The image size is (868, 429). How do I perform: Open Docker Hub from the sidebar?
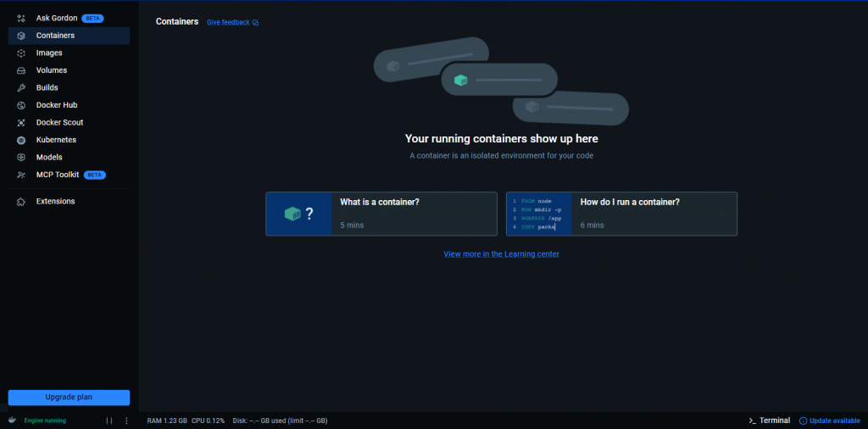(69, 105)
